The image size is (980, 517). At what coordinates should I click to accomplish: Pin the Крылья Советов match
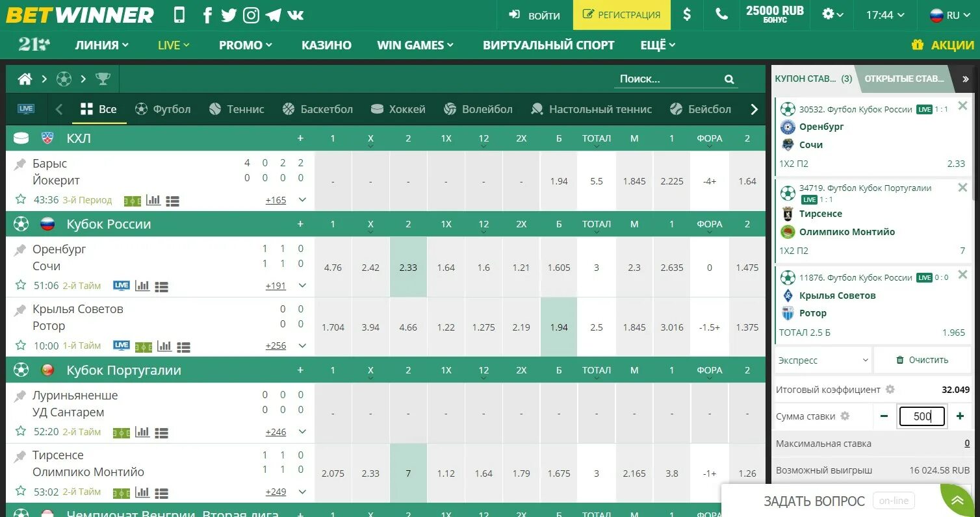tap(20, 310)
